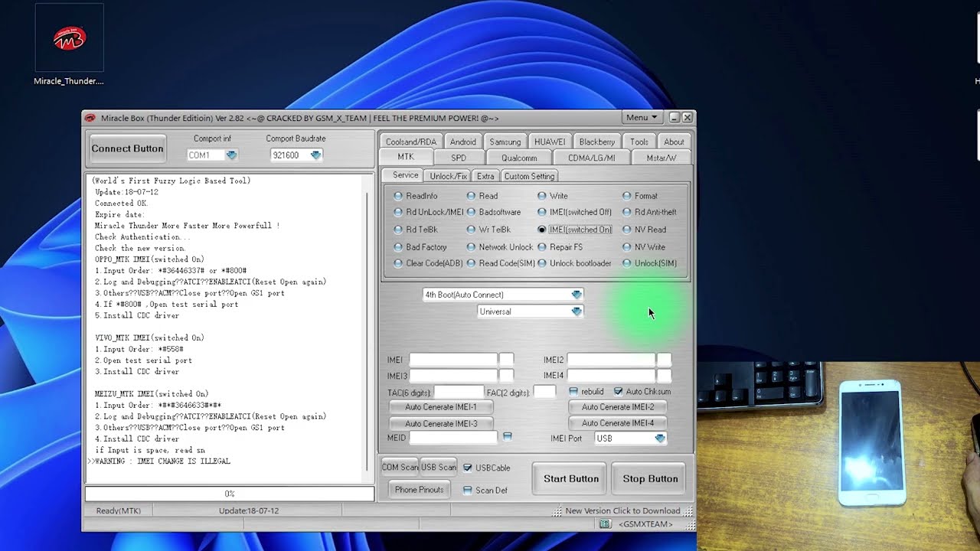The image size is (980, 551).
Task: Uncheck the Auto Chksum checkbox
Action: (619, 392)
